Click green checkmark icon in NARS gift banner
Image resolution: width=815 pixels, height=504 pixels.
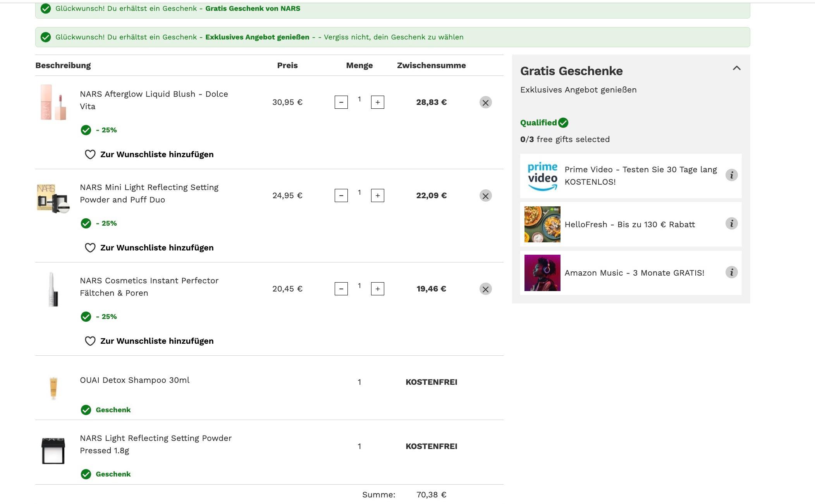click(x=46, y=9)
